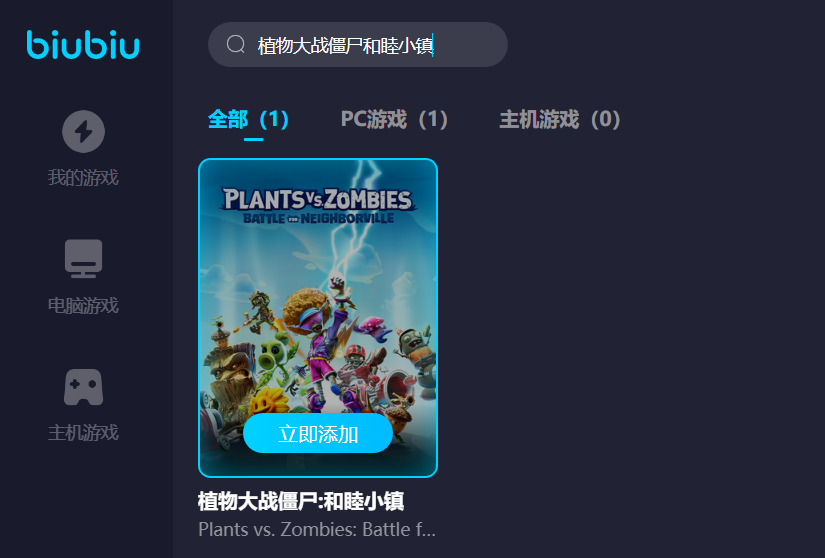Screen dimensions: 825x558
Task: Click the 主机游戏 label in sidebar
Action: pyautogui.click(x=83, y=433)
